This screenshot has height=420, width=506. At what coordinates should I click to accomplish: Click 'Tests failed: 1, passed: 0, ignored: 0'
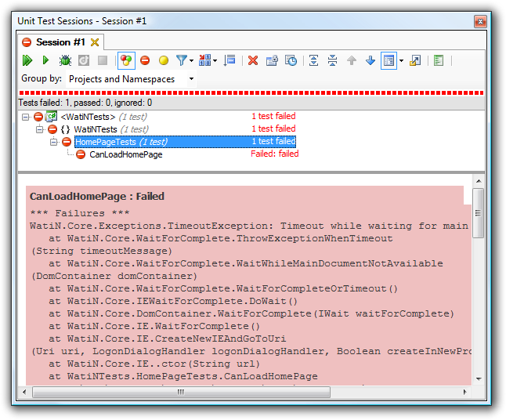tap(85, 103)
